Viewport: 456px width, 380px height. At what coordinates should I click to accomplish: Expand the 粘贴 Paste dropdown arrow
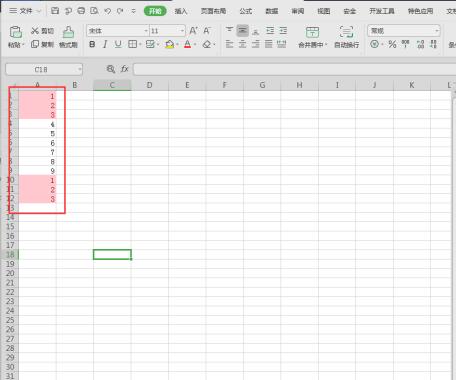click(24, 45)
